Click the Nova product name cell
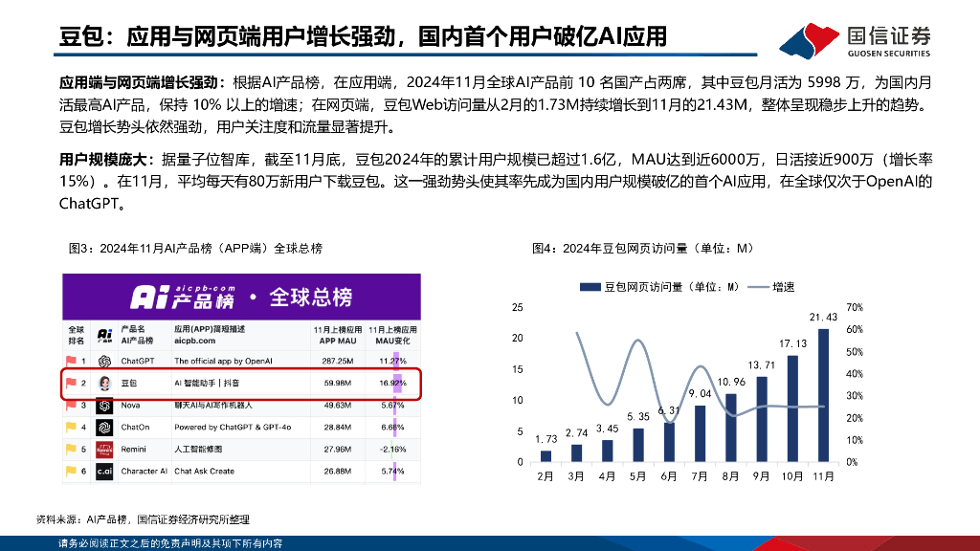Image resolution: width=980 pixels, height=551 pixels. click(130, 406)
